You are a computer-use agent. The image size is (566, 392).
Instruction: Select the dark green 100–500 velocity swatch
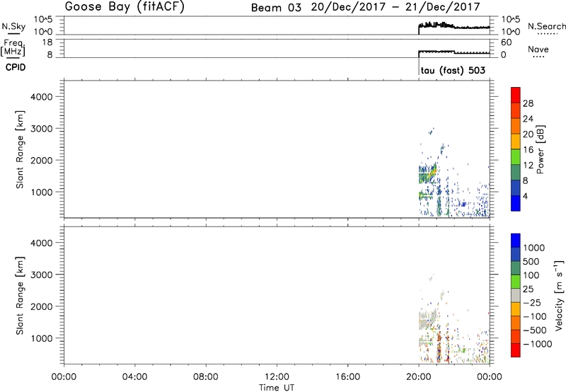click(x=516, y=268)
